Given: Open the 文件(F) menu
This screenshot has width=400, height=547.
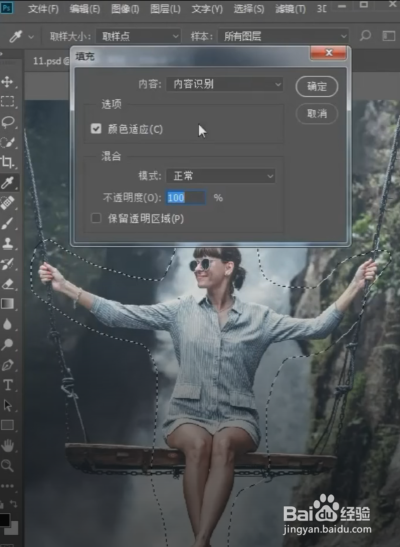Looking at the screenshot, I should click(43, 9).
